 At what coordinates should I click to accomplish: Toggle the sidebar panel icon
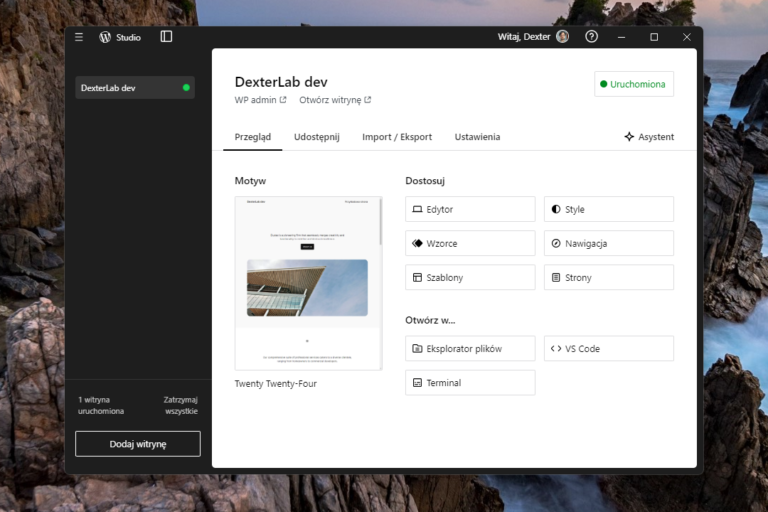pyautogui.click(x=166, y=36)
